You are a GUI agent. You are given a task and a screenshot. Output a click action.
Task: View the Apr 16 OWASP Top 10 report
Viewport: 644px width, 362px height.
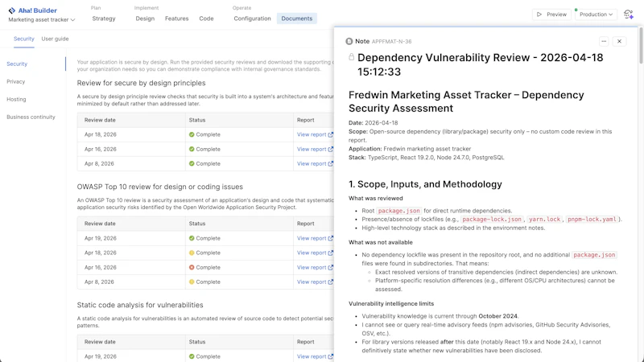315,267
